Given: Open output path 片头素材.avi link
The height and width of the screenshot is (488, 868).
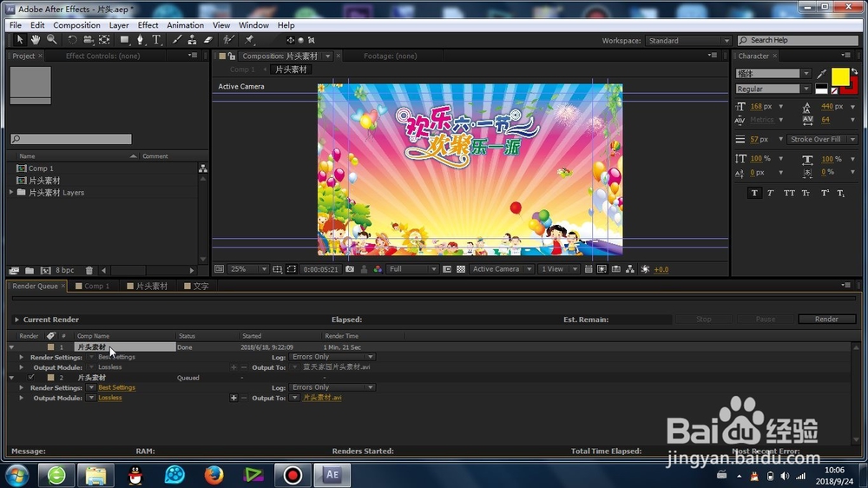Looking at the screenshot, I should pos(322,398).
